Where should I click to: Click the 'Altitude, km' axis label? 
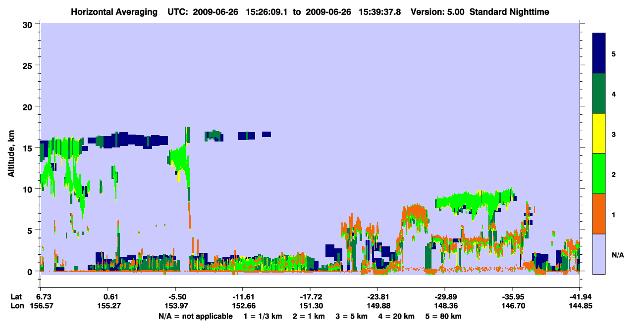(11, 153)
